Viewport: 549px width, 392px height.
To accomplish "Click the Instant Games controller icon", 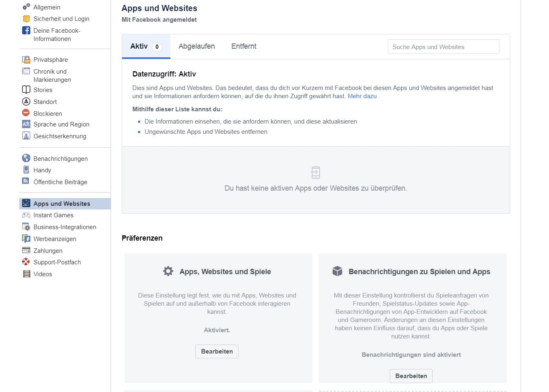I will 26,215.
